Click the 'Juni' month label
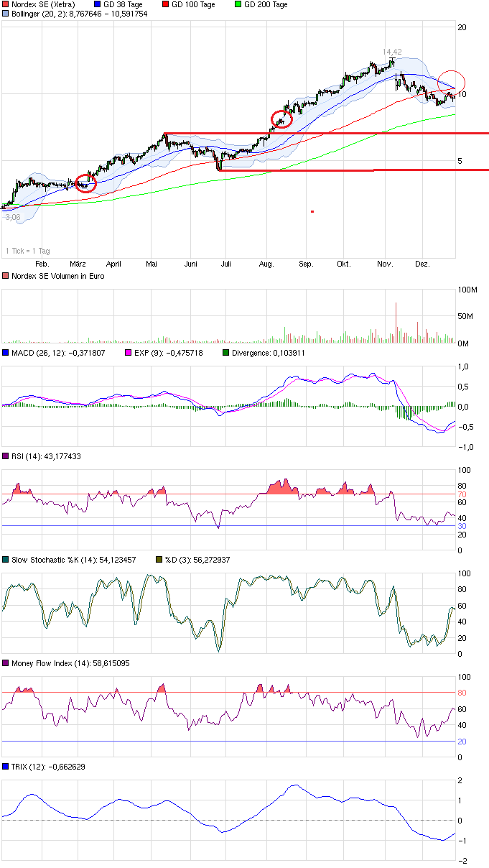Viewport: 489px width, 868px height. pyautogui.click(x=192, y=264)
